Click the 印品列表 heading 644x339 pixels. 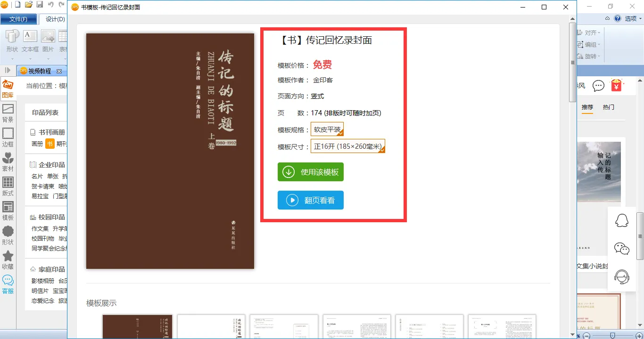tap(45, 113)
